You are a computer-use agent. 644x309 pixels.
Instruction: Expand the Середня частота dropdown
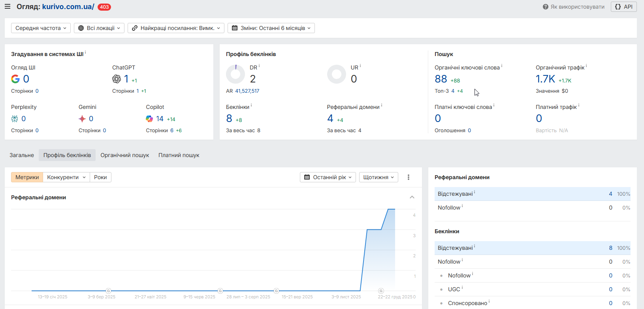(x=41, y=28)
